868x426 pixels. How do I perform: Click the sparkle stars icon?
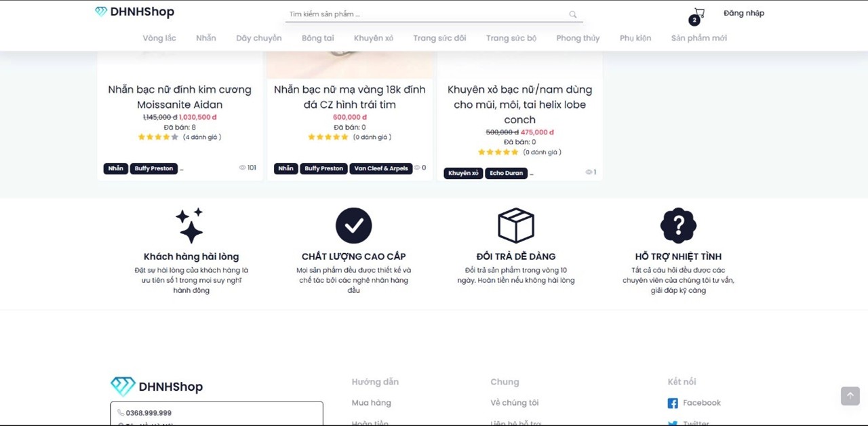[190, 225]
